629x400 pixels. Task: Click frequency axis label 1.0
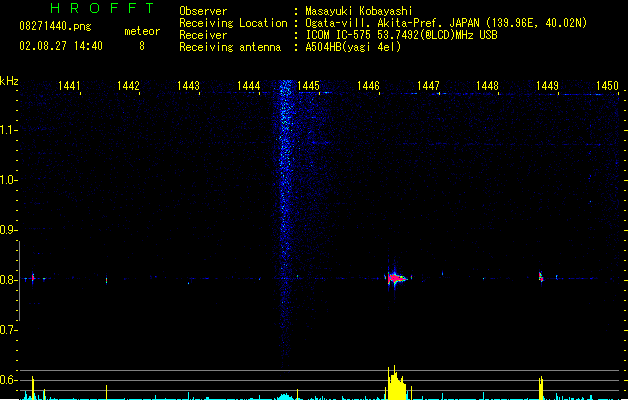tap(8, 180)
